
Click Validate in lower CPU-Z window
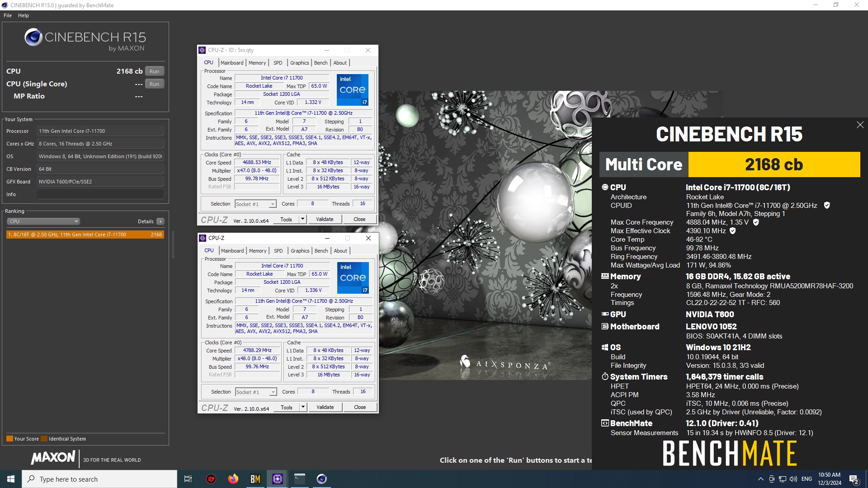pyautogui.click(x=325, y=407)
